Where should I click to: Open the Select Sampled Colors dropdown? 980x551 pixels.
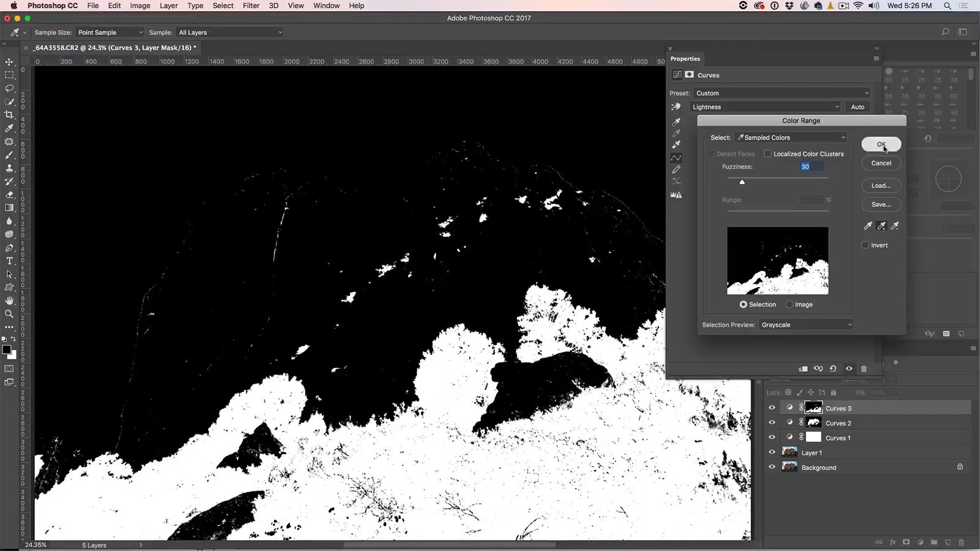pyautogui.click(x=790, y=137)
